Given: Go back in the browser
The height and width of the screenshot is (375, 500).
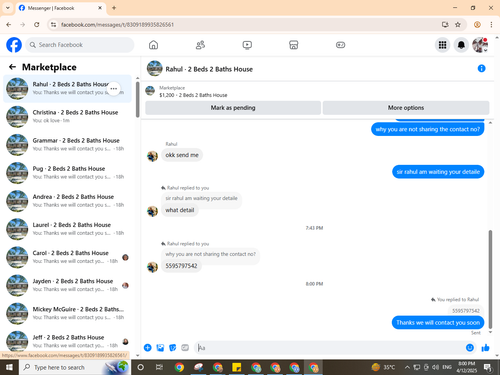Looking at the screenshot, I should tap(9, 24).
